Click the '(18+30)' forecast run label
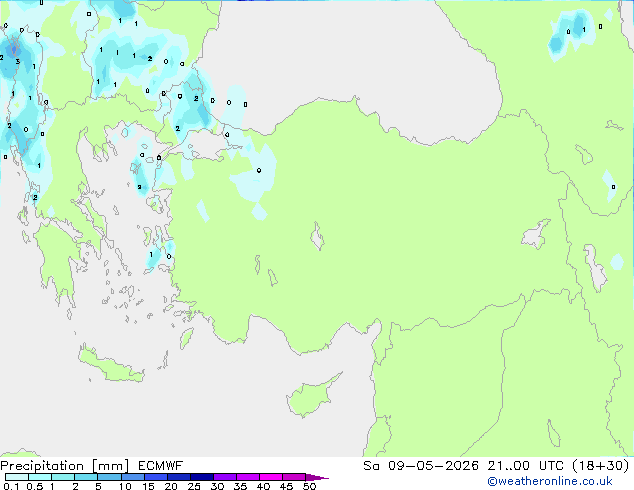The height and width of the screenshot is (490, 634). (x=601, y=466)
